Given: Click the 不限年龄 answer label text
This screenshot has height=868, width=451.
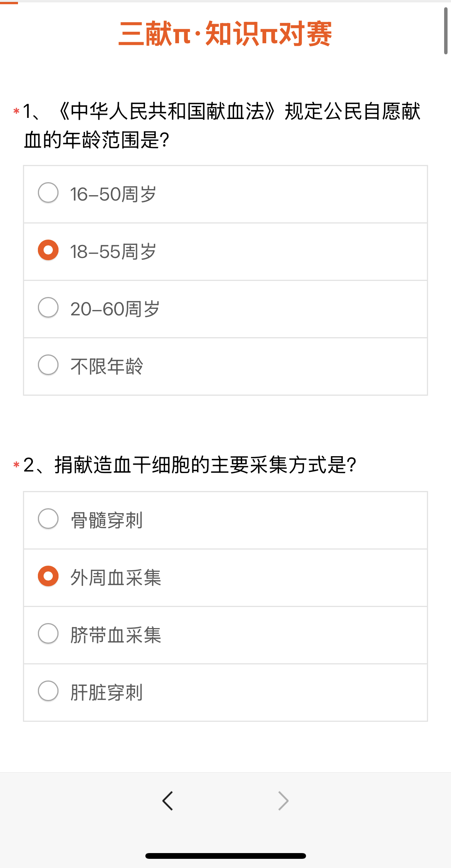Looking at the screenshot, I should (x=107, y=367).
